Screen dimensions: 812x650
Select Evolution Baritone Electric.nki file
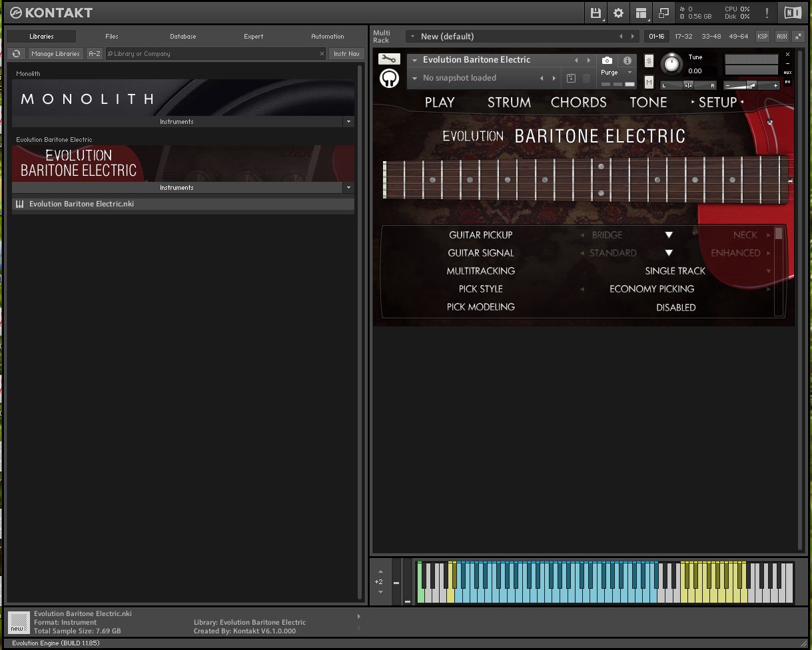(183, 204)
